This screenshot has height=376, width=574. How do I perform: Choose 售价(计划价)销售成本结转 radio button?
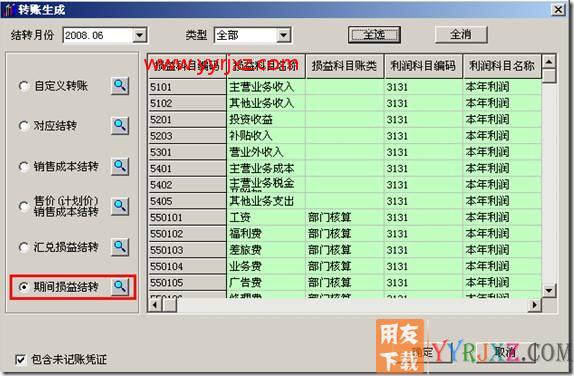pos(23,206)
